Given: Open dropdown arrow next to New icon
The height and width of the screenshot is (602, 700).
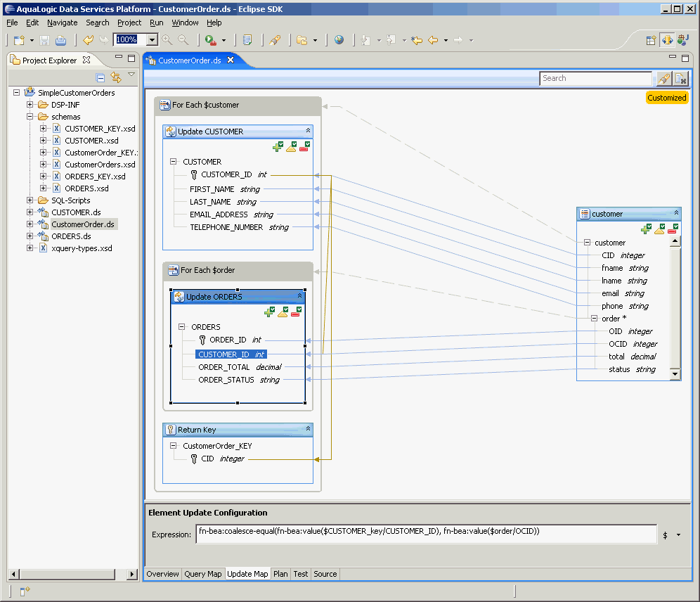Looking at the screenshot, I should pos(32,41).
